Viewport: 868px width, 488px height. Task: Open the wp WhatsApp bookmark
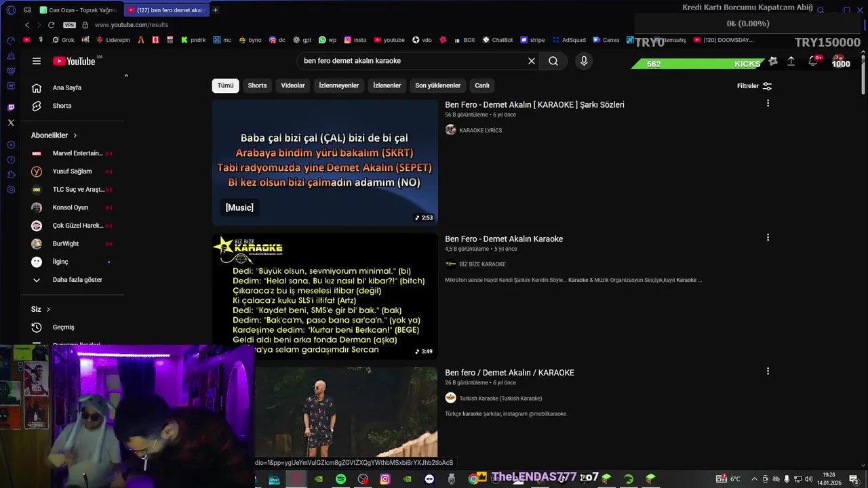coord(328,40)
